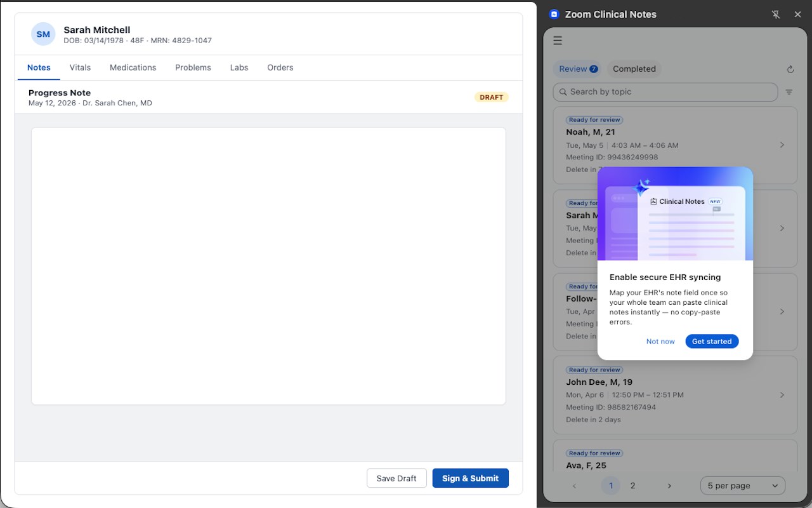Image resolution: width=812 pixels, height=508 pixels.
Task: Select the Completed tab in Zoom panel
Action: 634,69
